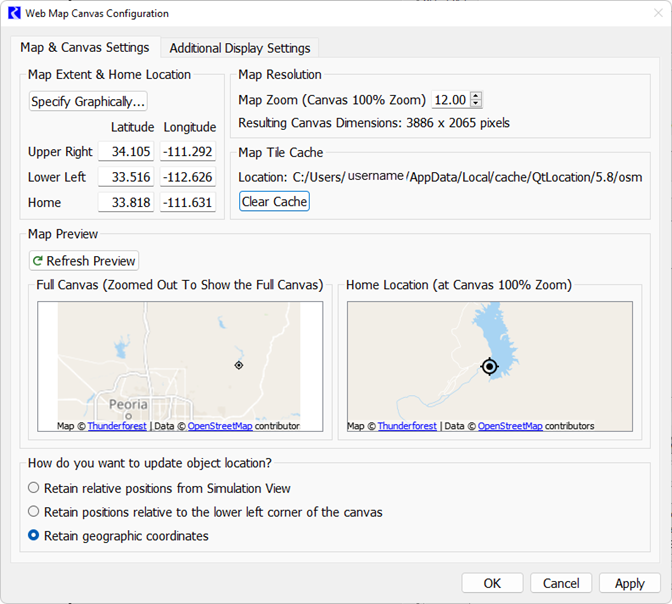
Task: Open Thunderforest link in Full Canvas preview
Action: click(x=116, y=426)
